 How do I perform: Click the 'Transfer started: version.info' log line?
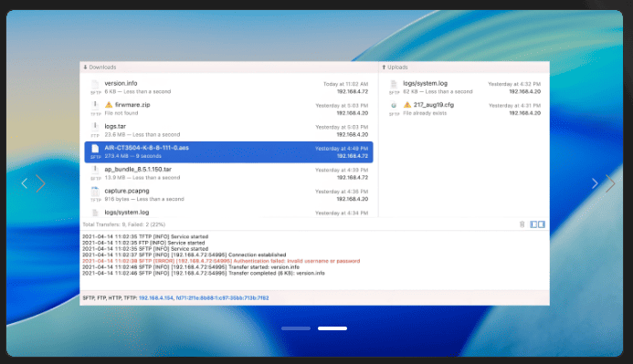191,267
